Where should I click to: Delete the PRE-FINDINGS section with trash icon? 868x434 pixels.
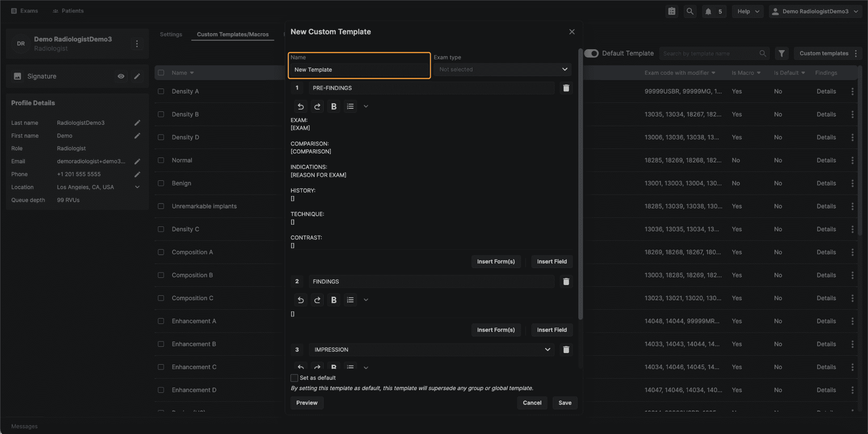[566, 88]
